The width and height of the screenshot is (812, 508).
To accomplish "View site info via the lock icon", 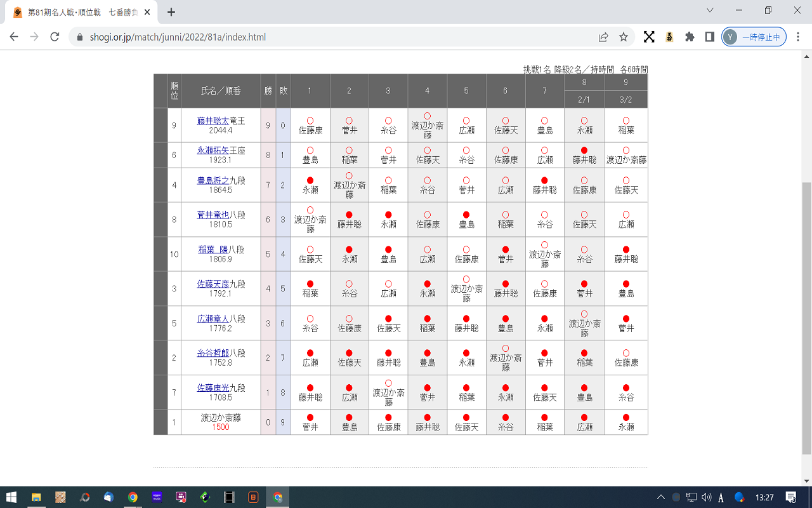I will tap(79, 37).
